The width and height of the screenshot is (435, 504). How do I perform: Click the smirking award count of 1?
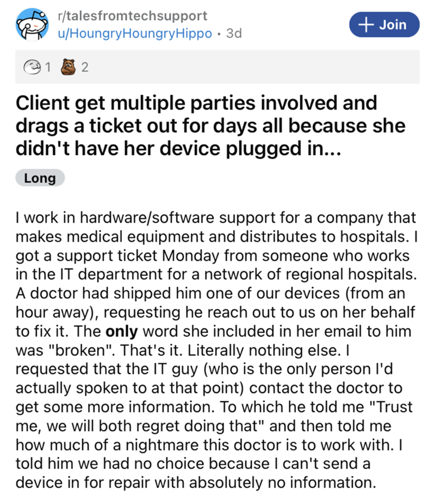(47, 67)
